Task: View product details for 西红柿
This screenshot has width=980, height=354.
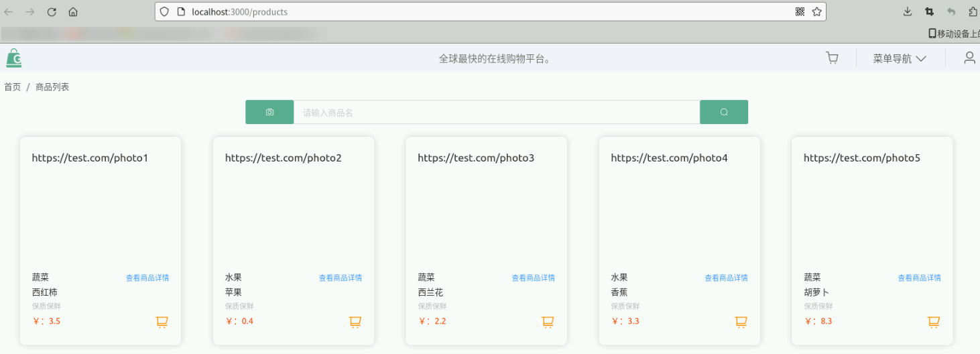Action: (147, 278)
